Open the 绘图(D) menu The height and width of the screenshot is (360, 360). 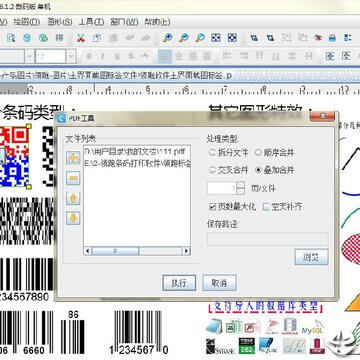pos(27,22)
